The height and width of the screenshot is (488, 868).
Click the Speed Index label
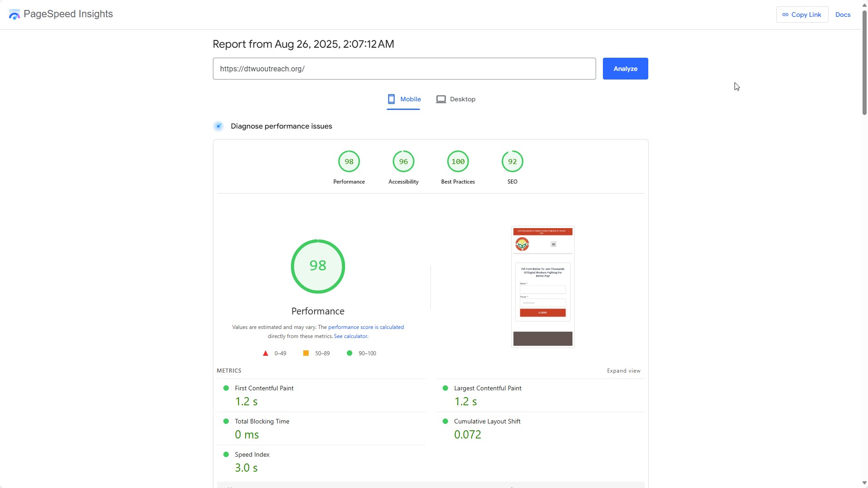(x=252, y=454)
